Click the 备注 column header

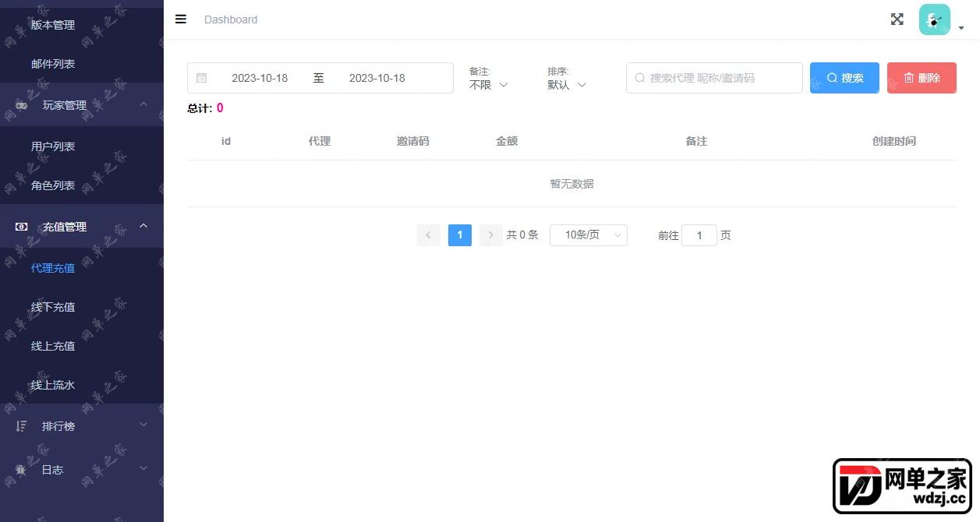[x=696, y=141]
